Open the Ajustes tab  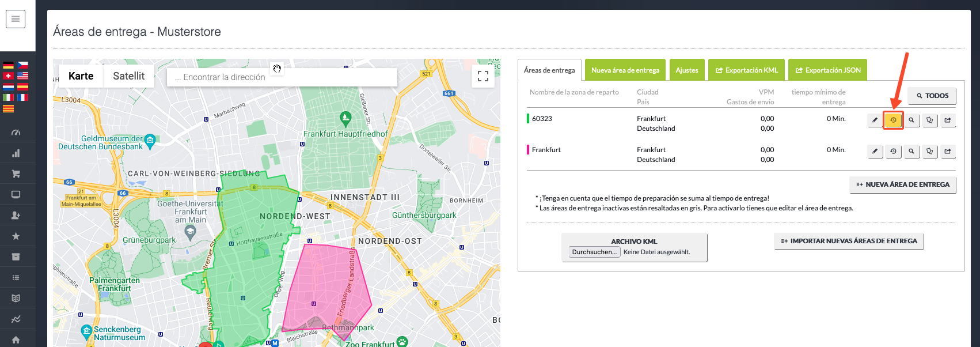686,70
